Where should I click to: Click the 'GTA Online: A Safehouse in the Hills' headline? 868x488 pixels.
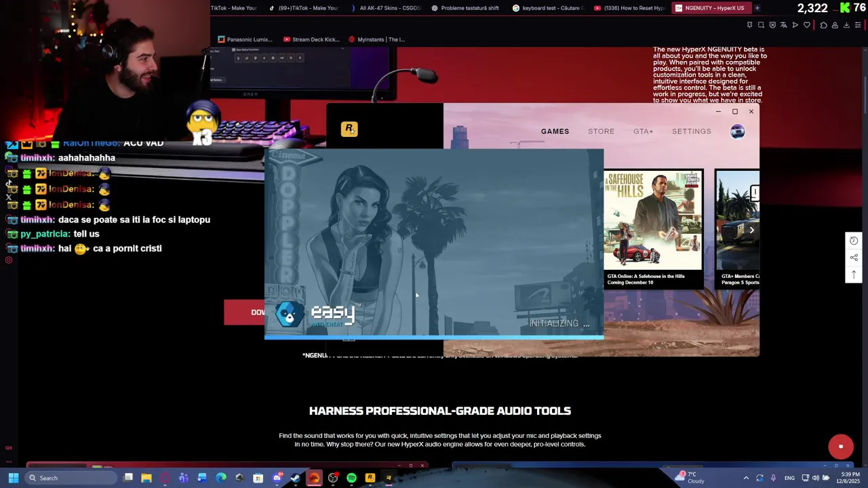coord(646,279)
